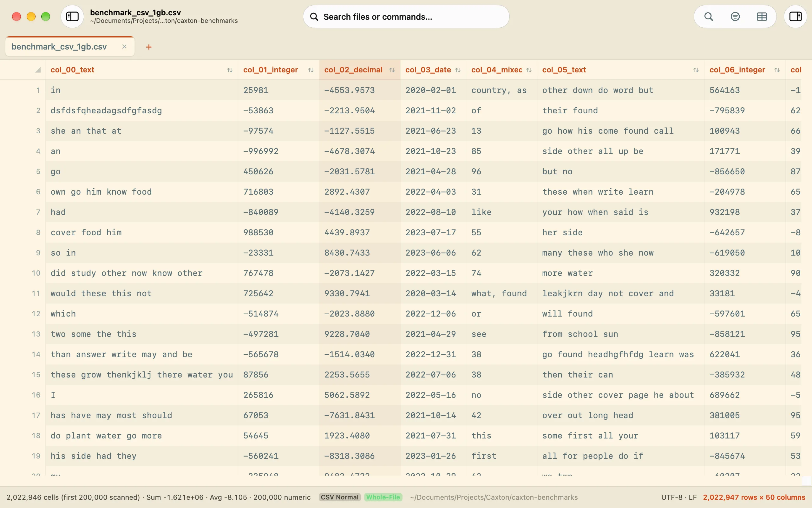Select the benchmark_csv_1gb.csv tab
The height and width of the screenshot is (508, 812).
coord(70,47)
